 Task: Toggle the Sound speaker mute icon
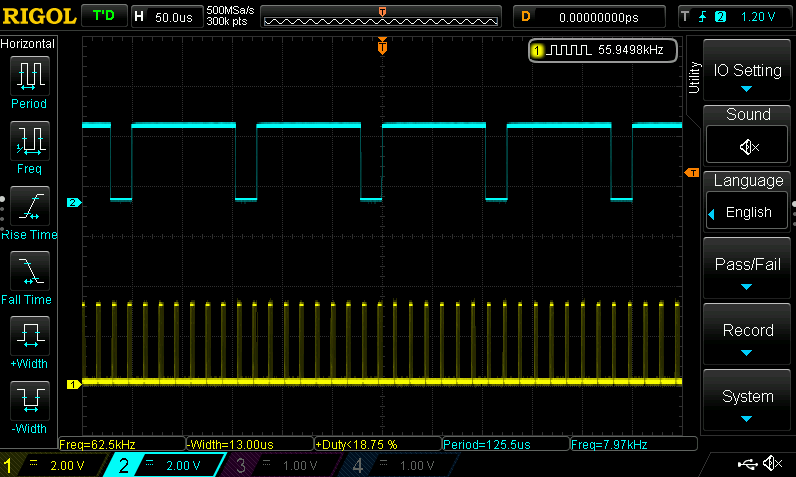(748, 147)
